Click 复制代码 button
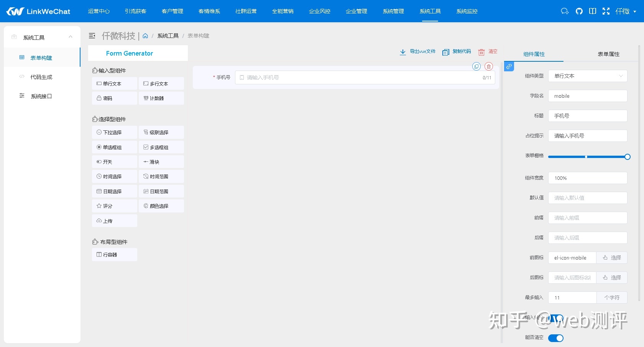Screen dimensions: 644x347 pos(457,52)
